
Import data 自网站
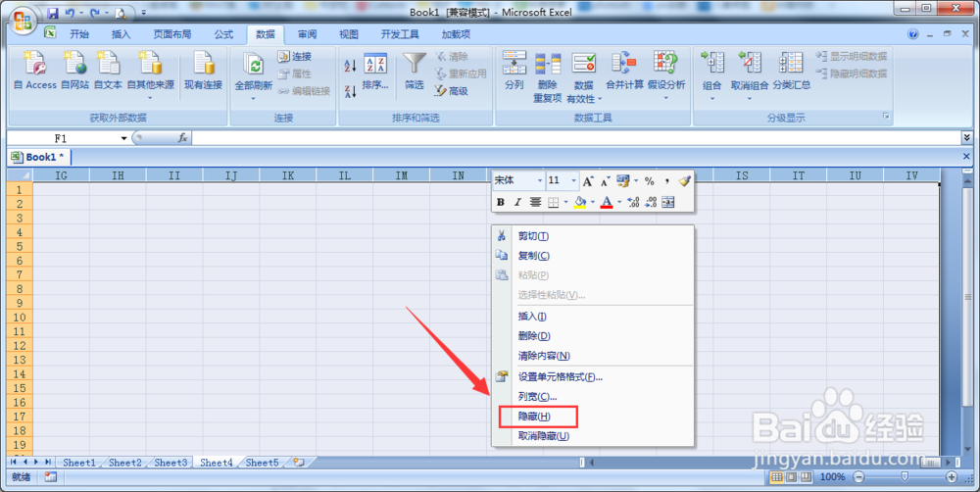[x=75, y=71]
